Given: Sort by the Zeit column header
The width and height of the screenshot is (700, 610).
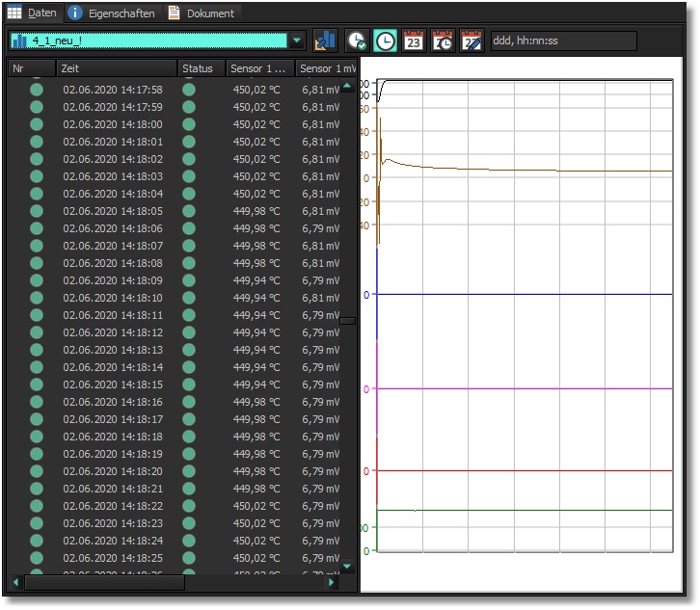Looking at the screenshot, I should coord(117,68).
